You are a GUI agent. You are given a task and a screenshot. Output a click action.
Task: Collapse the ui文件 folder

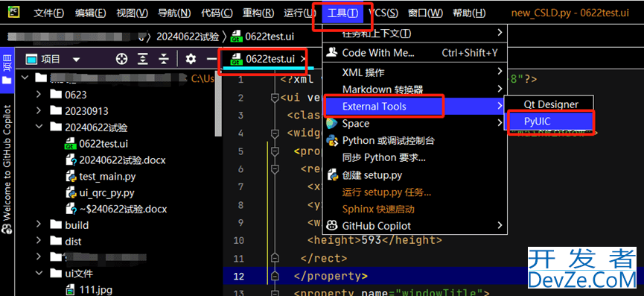pos(39,274)
